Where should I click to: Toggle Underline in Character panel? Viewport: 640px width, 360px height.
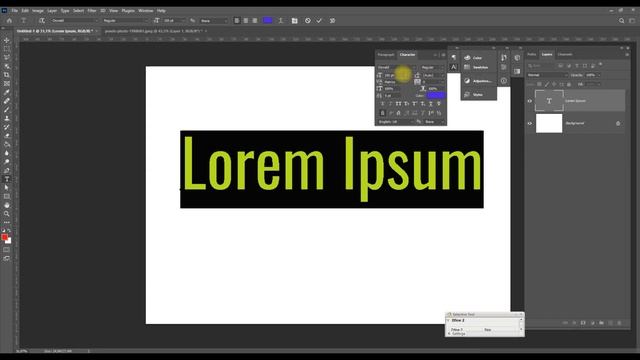tap(431, 104)
